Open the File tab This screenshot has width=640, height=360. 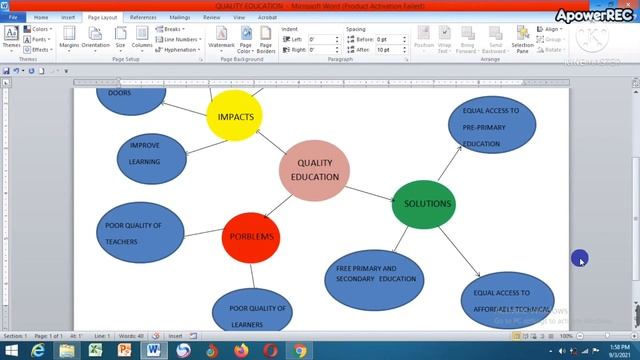click(13, 18)
